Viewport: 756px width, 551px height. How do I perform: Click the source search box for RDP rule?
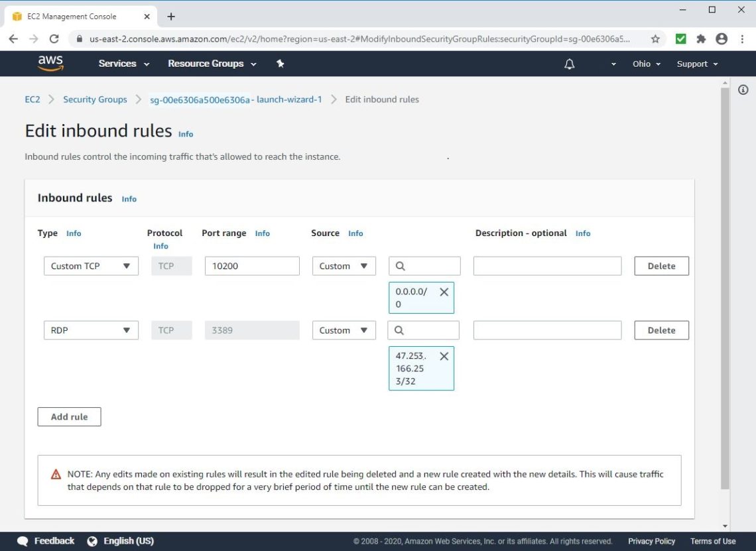tap(424, 330)
